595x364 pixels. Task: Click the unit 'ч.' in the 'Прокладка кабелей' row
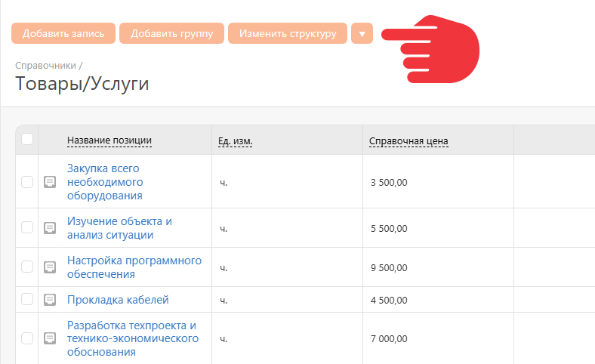coord(224,301)
